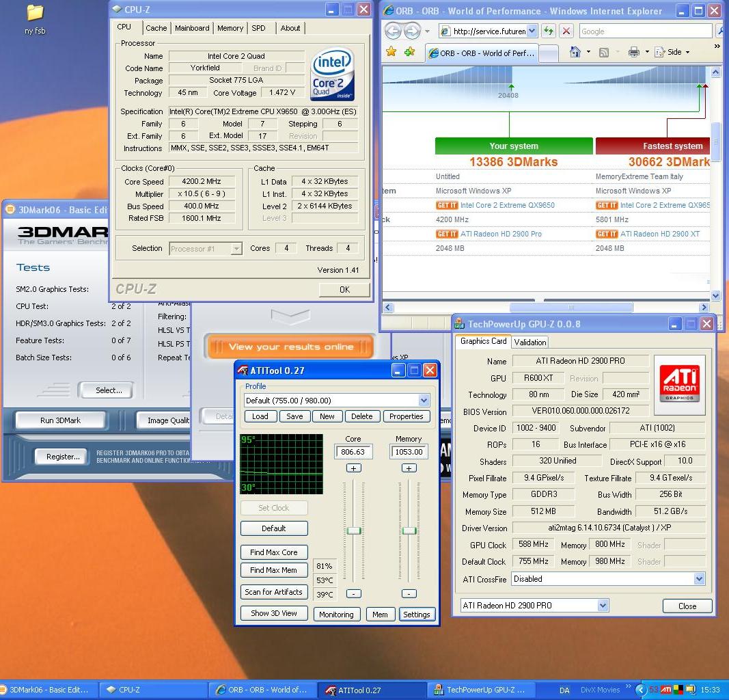
Task: Open the ATI CrossFire dropdown in GPU-Z
Action: pos(699,579)
